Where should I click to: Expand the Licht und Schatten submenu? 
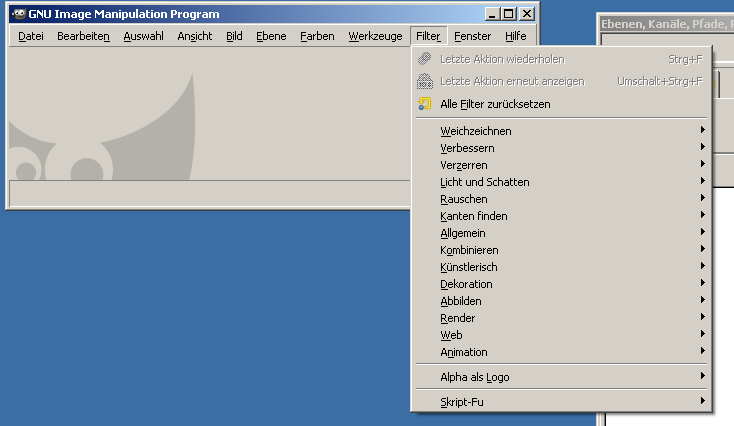[561, 182]
